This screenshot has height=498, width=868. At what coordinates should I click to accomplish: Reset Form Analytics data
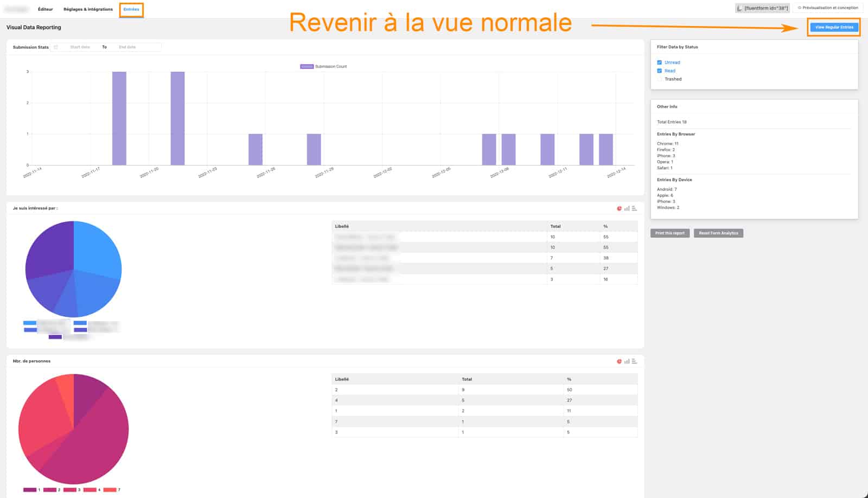719,233
